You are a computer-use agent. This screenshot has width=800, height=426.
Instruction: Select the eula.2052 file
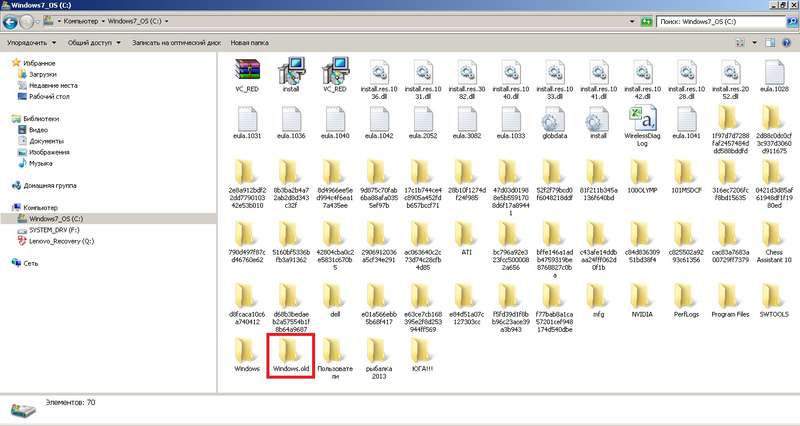click(422, 122)
